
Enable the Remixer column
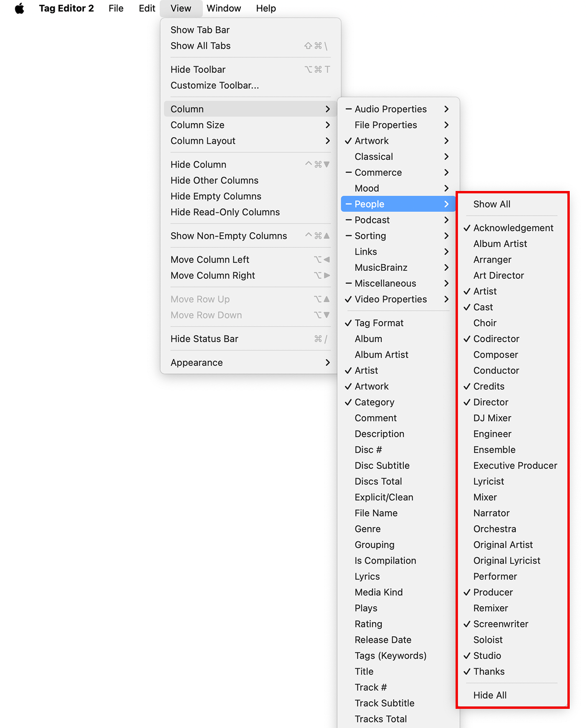point(513,608)
